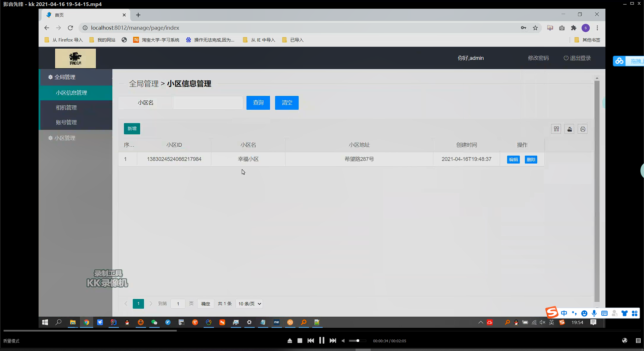
Task: Seek on the video progress bar
Action: click(322, 331)
